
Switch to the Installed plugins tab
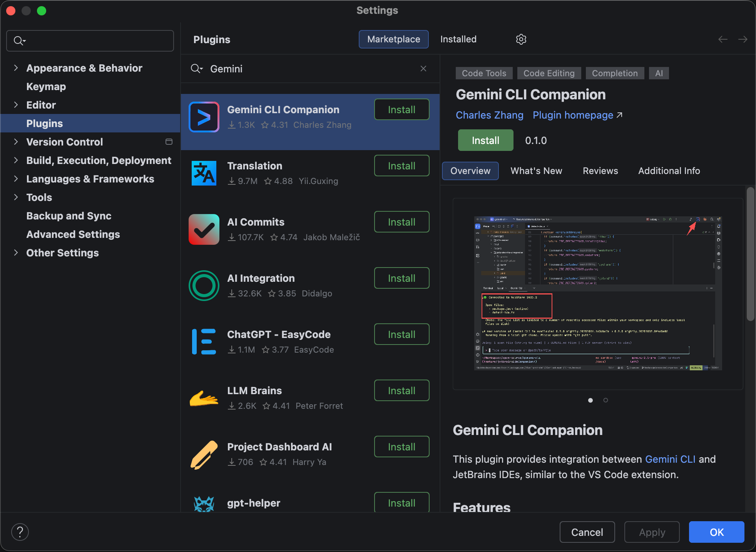tap(458, 39)
